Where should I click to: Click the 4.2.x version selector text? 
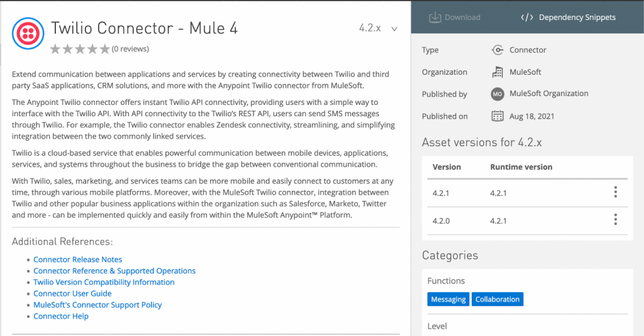[x=370, y=28]
